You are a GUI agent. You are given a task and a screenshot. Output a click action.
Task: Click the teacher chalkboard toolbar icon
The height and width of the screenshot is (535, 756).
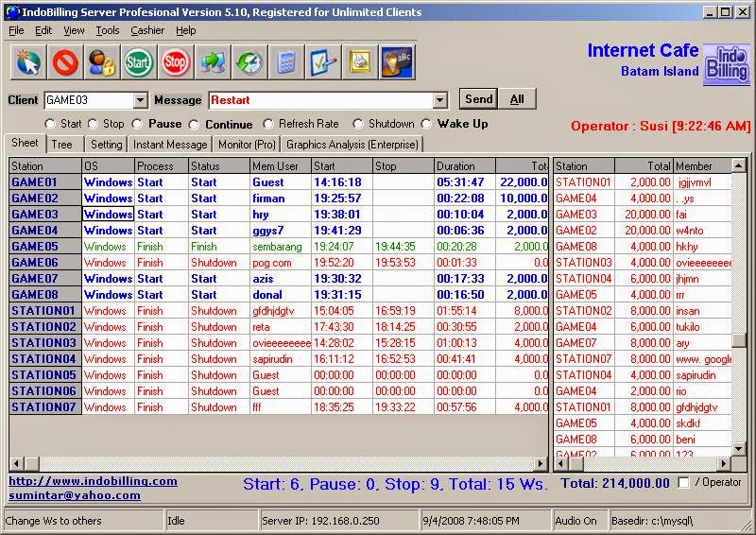397,62
